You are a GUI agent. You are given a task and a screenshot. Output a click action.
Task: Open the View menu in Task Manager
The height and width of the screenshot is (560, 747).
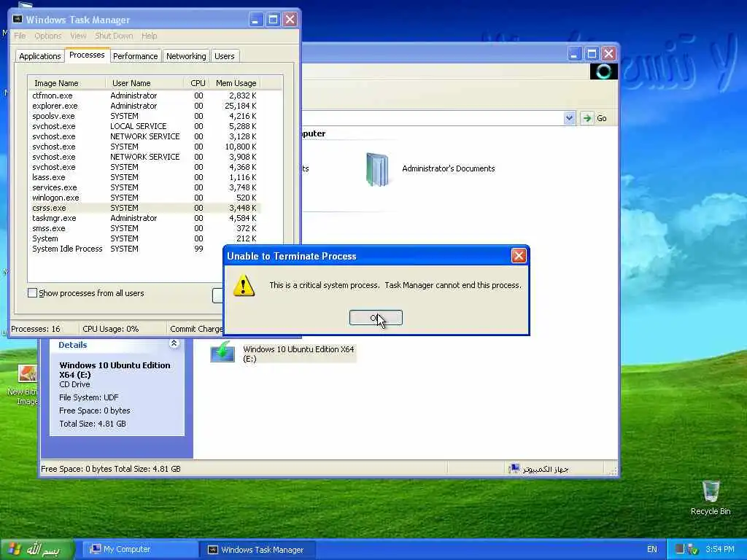point(78,36)
